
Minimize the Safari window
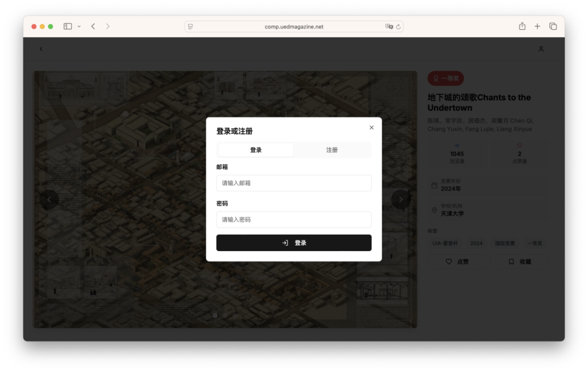pos(42,27)
